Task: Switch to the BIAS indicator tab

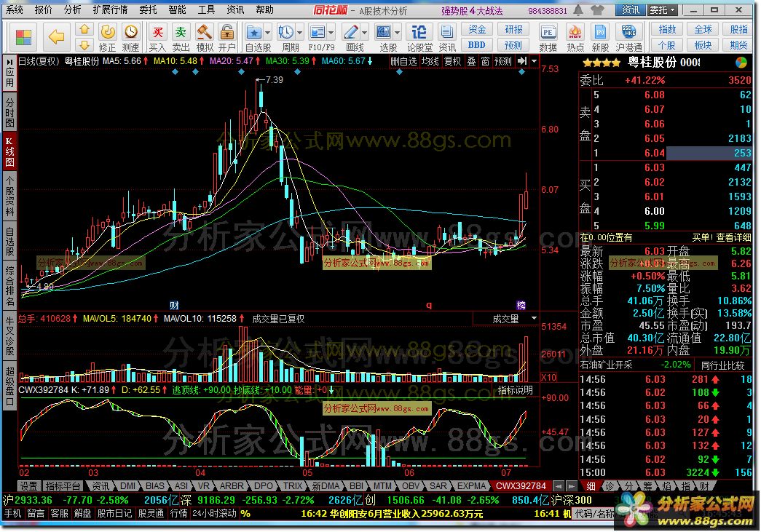Action: click(155, 486)
